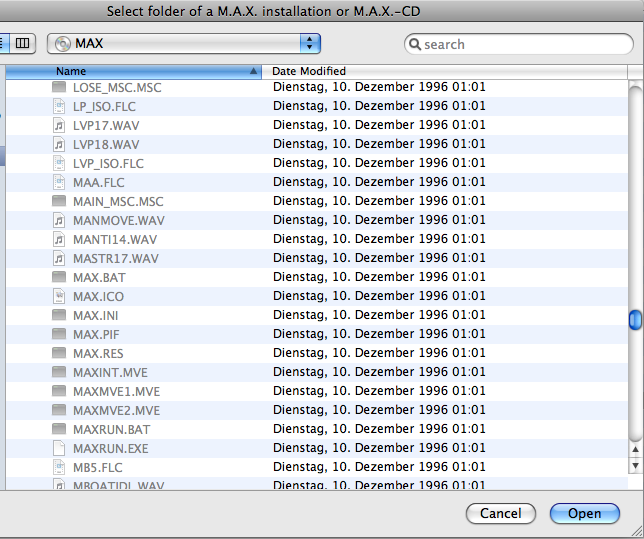Click the scroll down arrow
The height and width of the screenshot is (539, 644).
click(x=635, y=465)
